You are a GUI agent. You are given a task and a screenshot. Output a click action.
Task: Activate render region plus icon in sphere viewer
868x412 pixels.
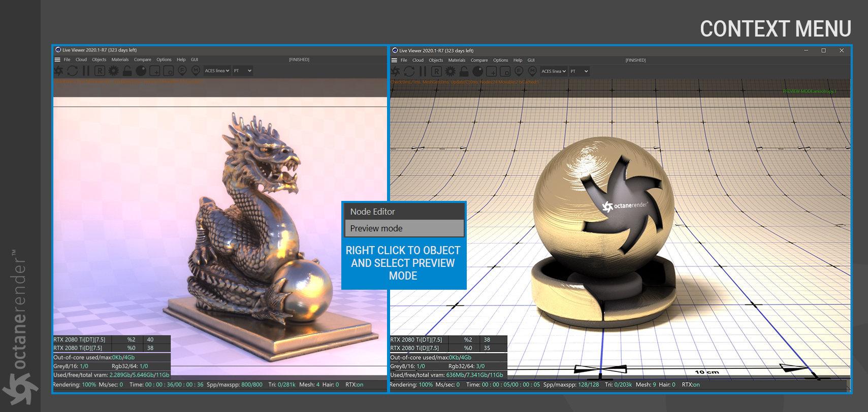click(491, 72)
